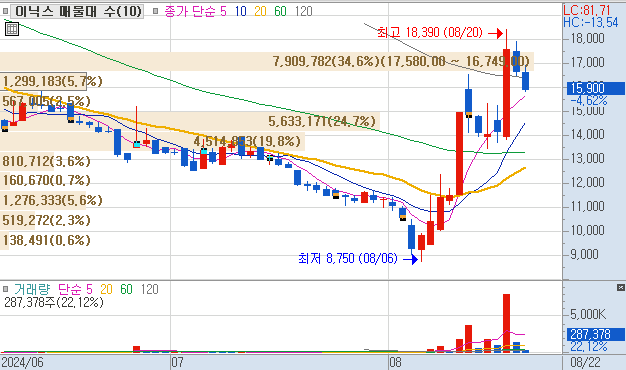
Task: Click the current price tag 15,900
Action: (596, 88)
